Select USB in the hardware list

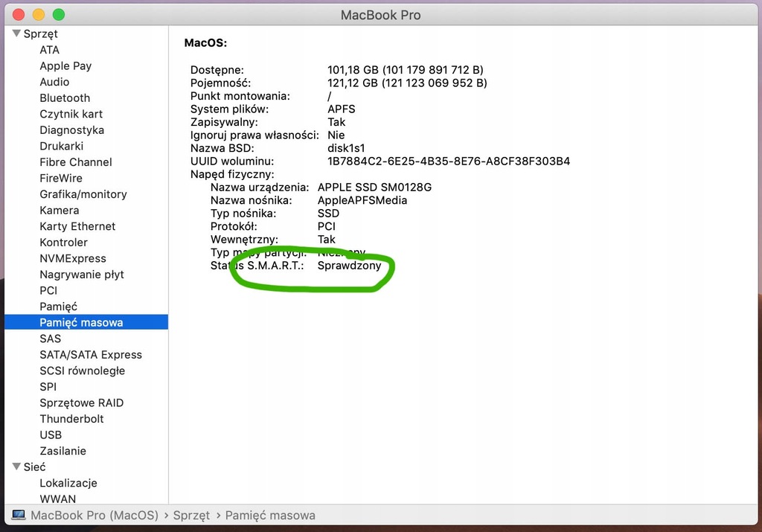click(x=51, y=435)
